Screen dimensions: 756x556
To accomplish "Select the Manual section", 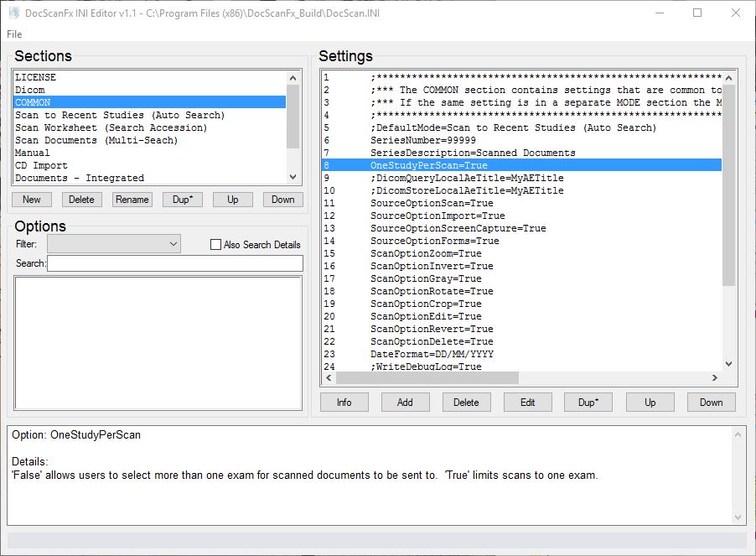I will point(149,153).
